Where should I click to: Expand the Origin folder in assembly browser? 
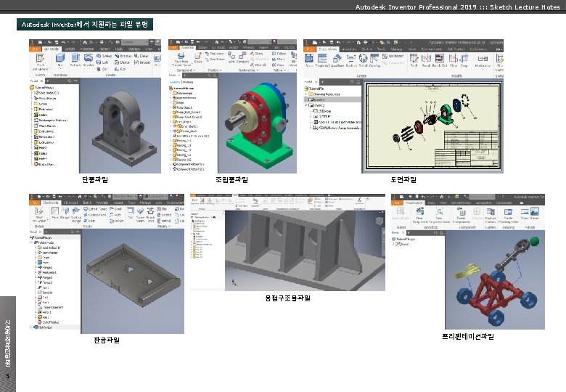point(171,102)
